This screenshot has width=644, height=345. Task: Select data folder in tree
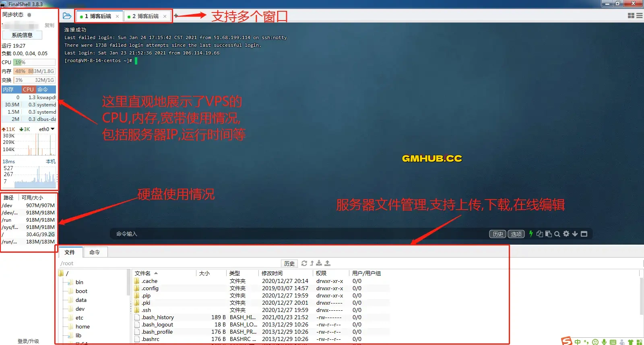(77, 300)
